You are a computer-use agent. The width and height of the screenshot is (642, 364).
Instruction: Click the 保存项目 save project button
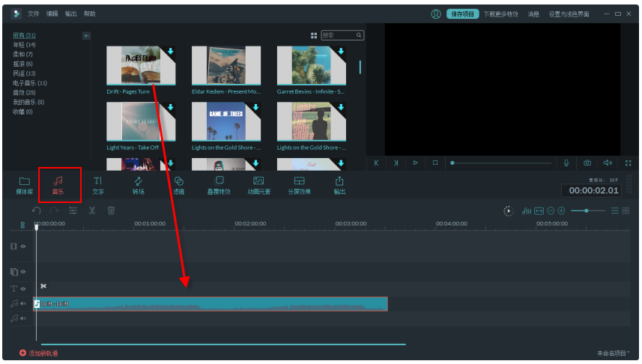[461, 13]
